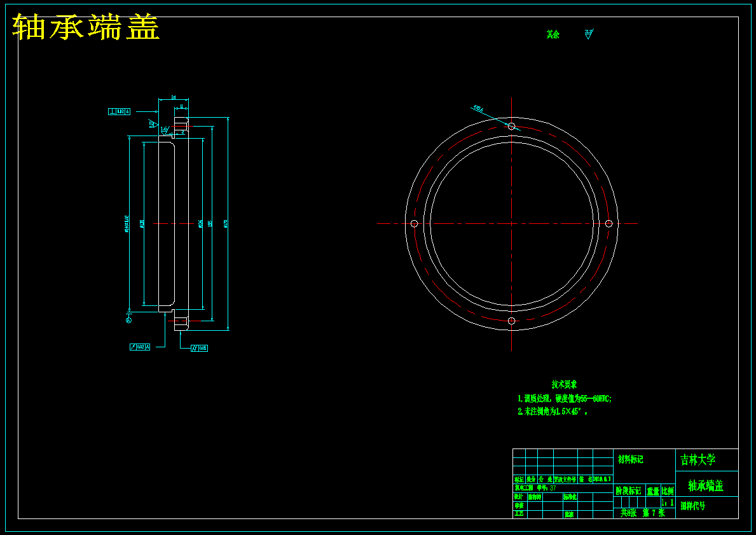The height and width of the screenshot is (535, 756).
Task: Click the Ø130 inner diameter dimension
Action: point(142,223)
